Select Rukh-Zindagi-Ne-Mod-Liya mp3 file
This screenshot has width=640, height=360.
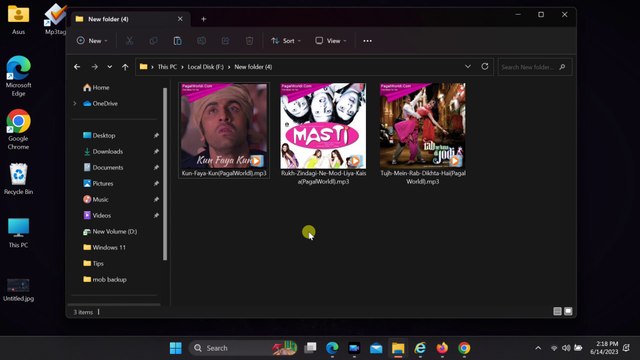pos(323,134)
